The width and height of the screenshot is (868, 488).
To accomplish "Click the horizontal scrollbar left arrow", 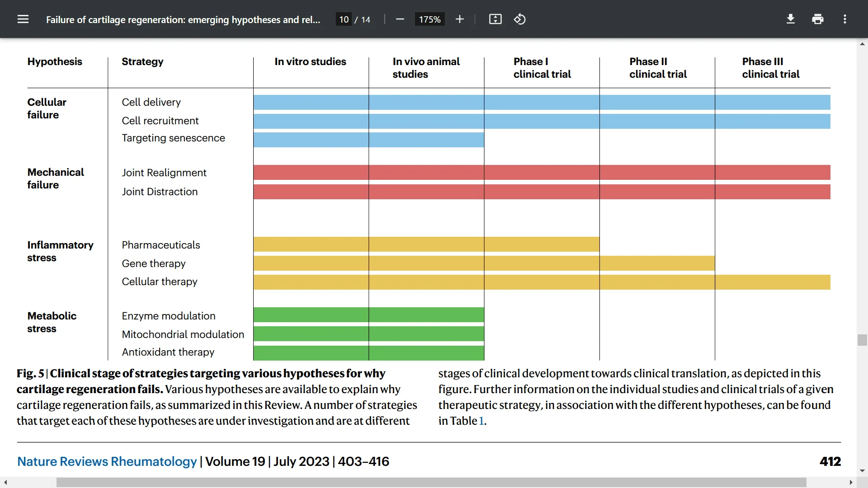I will [5, 483].
